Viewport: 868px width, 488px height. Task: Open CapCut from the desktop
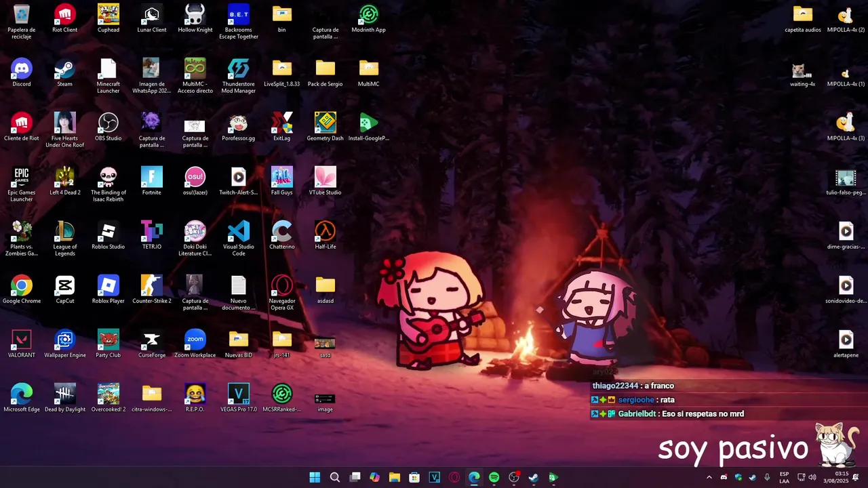[65, 289]
